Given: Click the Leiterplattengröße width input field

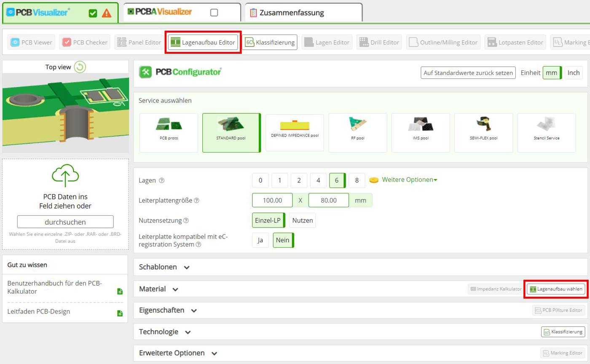Looking at the screenshot, I should pos(272,200).
